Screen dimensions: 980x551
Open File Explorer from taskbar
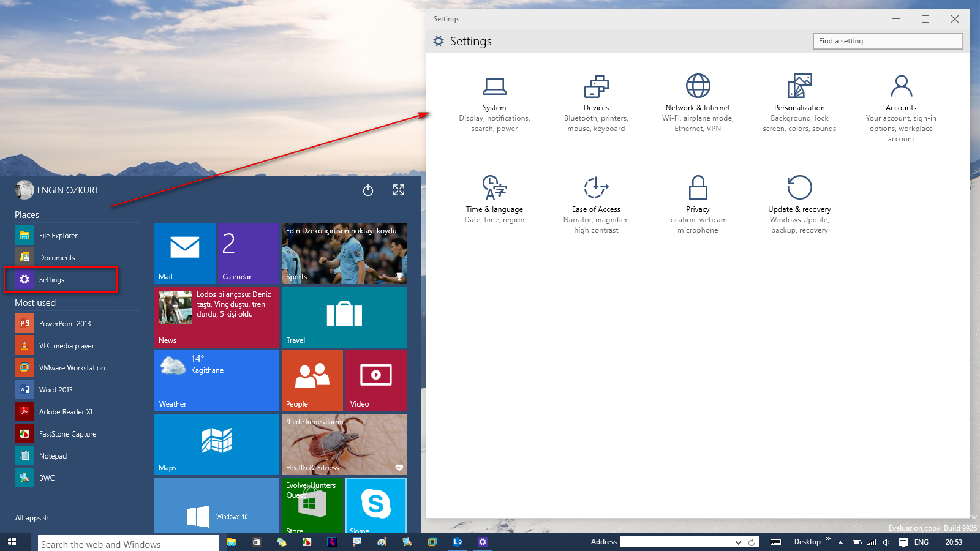232,542
